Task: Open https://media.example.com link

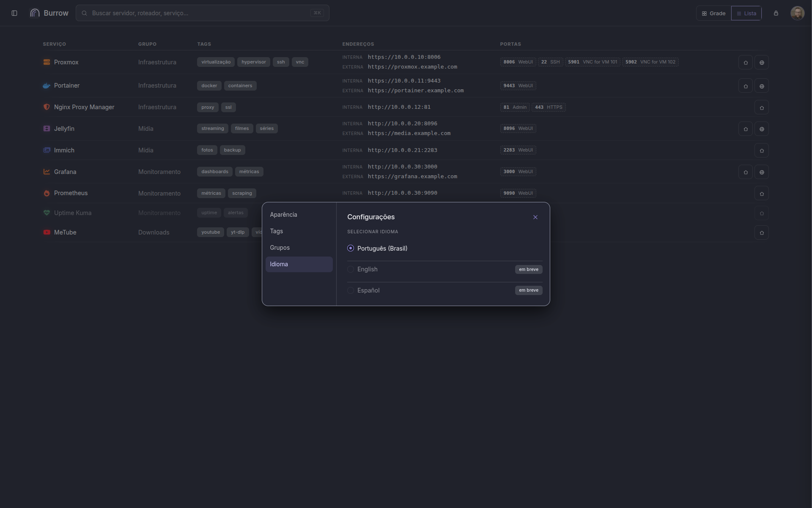Action: tap(409, 133)
